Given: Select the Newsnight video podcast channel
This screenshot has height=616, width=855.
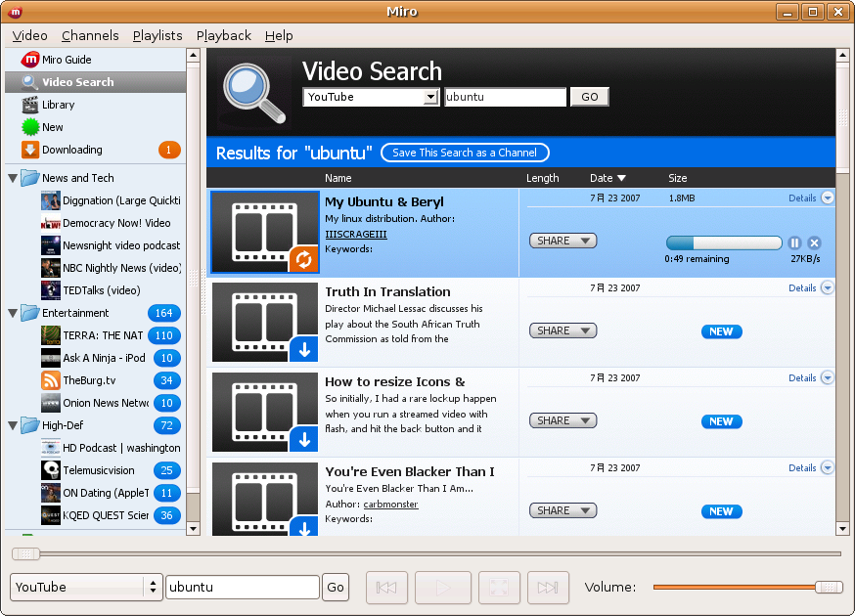Looking at the screenshot, I should [111, 245].
